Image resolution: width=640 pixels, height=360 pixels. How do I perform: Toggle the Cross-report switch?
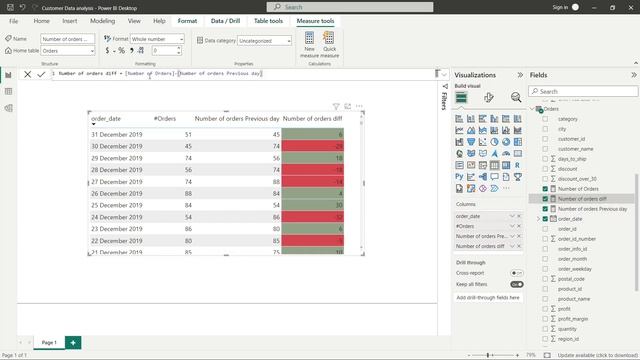tap(516, 273)
